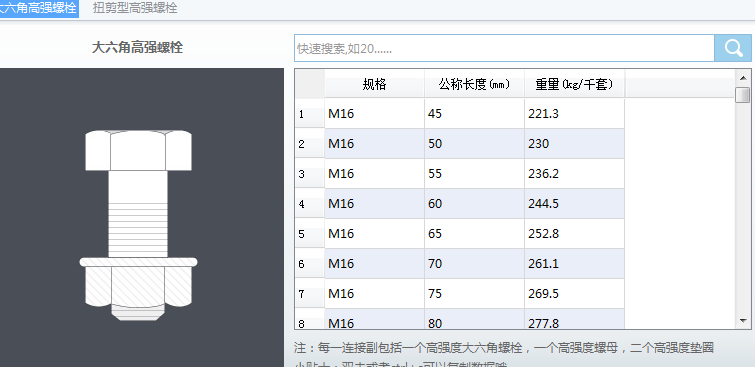The width and height of the screenshot is (755, 367).
Task: Focus the quick search input field
Action: click(x=504, y=48)
